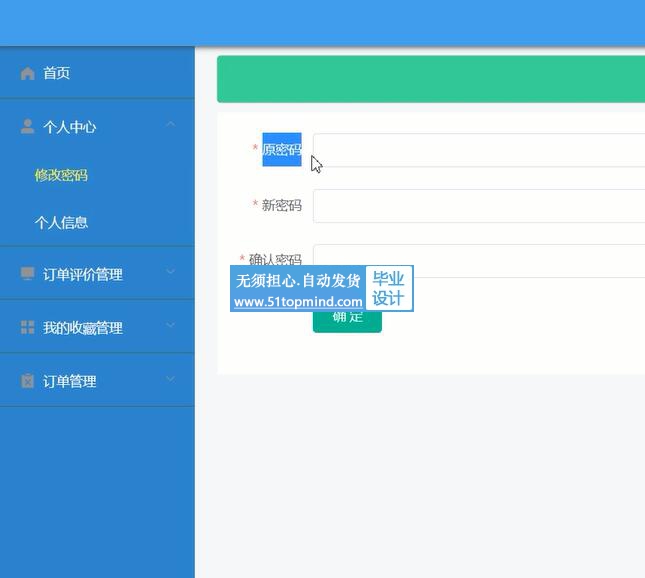Click the 毕业设计 badge on the overlay
The height and width of the screenshot is (578, 645).
pos(388,288)
